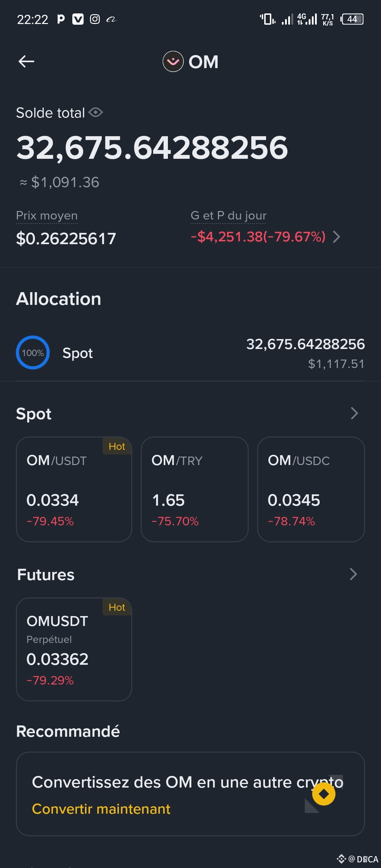Expand the Spot section chevron
The width and height of the screenshot is (381, 868).
354,413
